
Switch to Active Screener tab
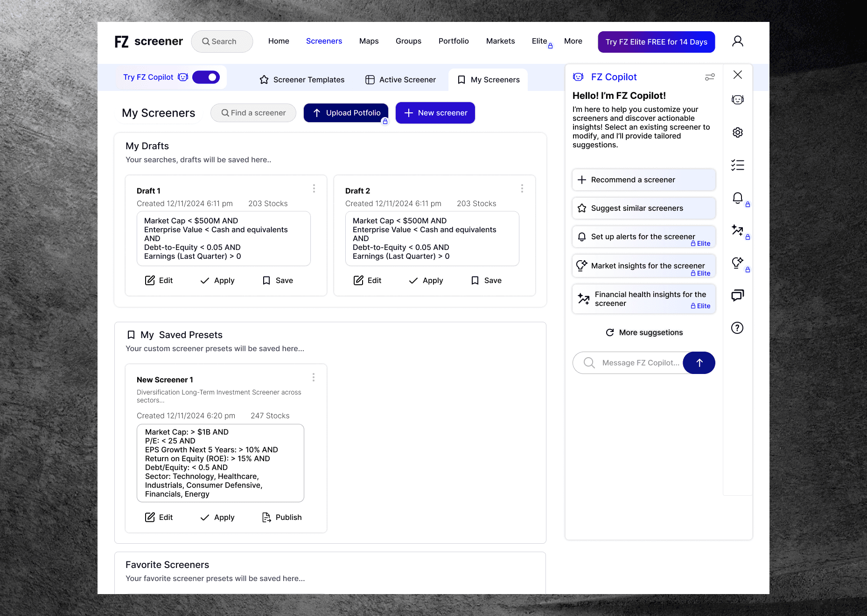400,80
